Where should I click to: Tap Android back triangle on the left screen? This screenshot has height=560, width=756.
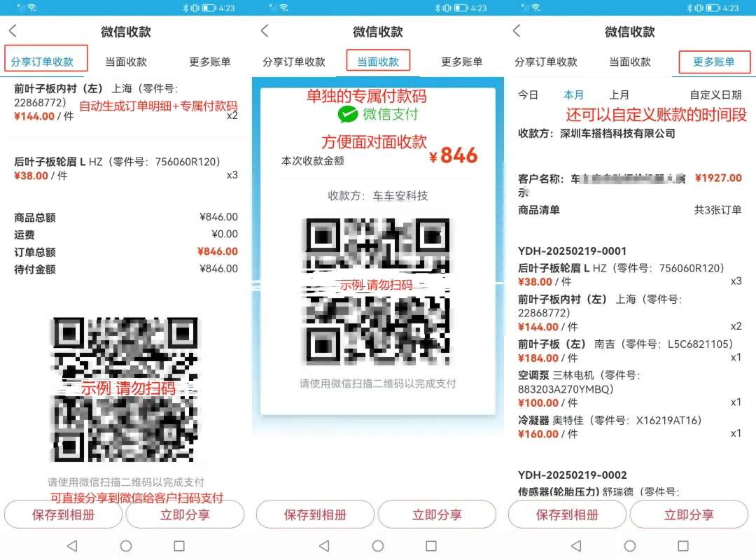point(72,546)
